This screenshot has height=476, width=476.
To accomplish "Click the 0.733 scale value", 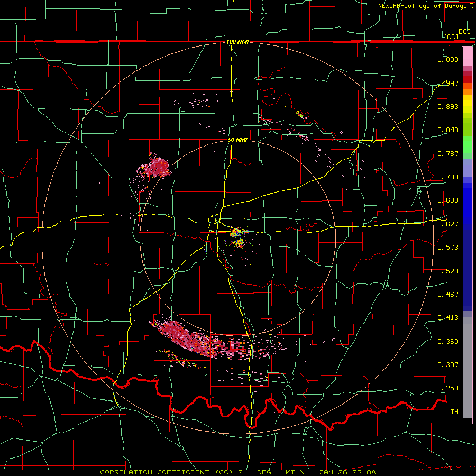I will point(448,177).
